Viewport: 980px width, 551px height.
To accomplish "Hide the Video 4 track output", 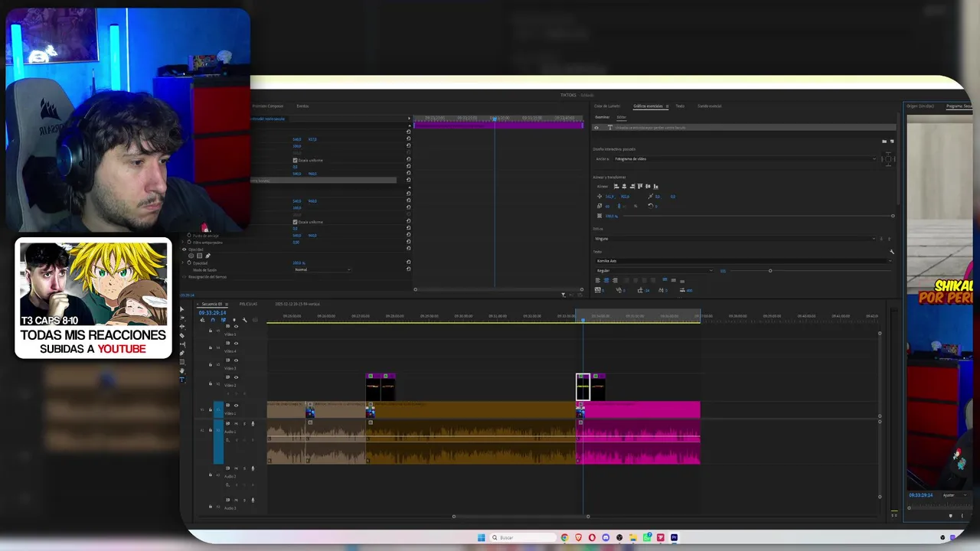I will pos(236,344).
